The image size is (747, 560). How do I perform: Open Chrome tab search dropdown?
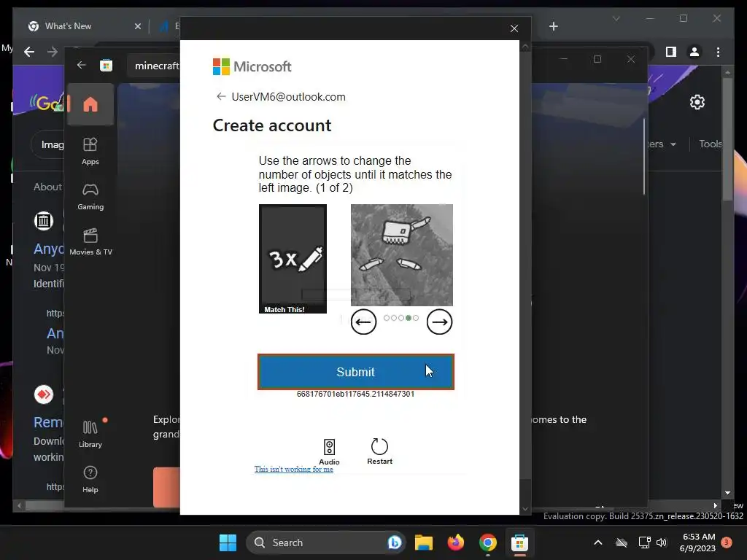pyautogui.click(x=616, y=18)
